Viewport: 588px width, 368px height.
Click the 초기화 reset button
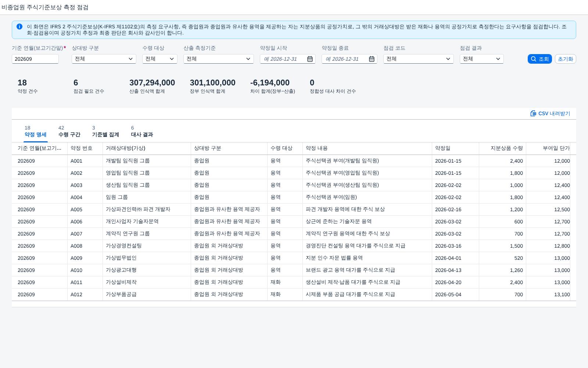click(565, 59)
